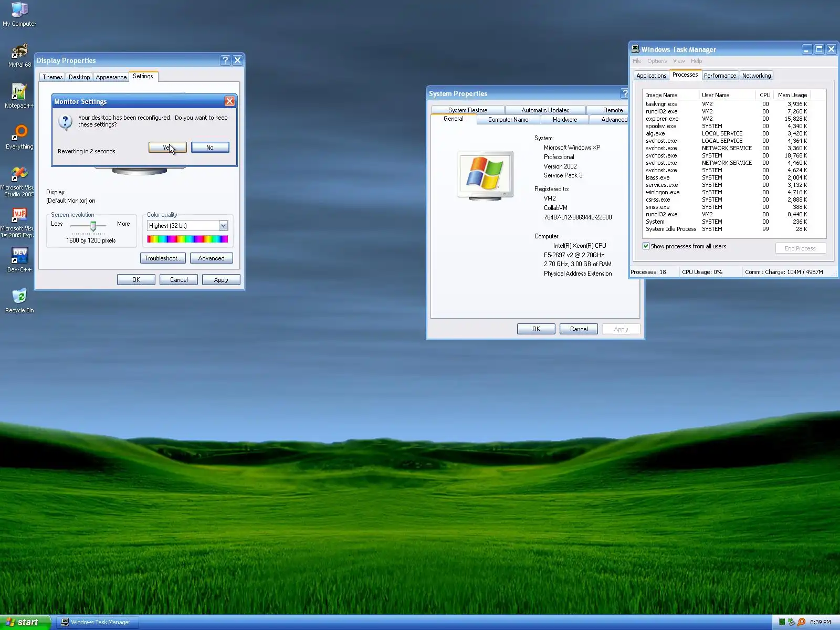Switch to the Themes tab
This screenshot has width=840, height=630.
point(52,77)
